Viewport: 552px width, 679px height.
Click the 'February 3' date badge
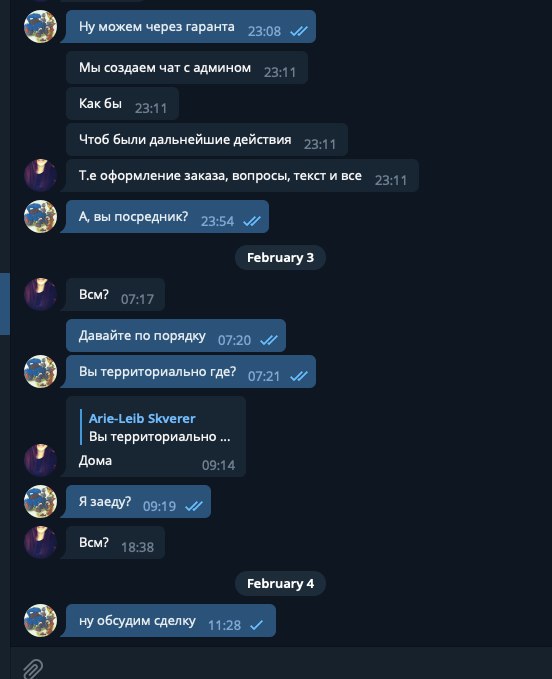(x=280, y=258)
